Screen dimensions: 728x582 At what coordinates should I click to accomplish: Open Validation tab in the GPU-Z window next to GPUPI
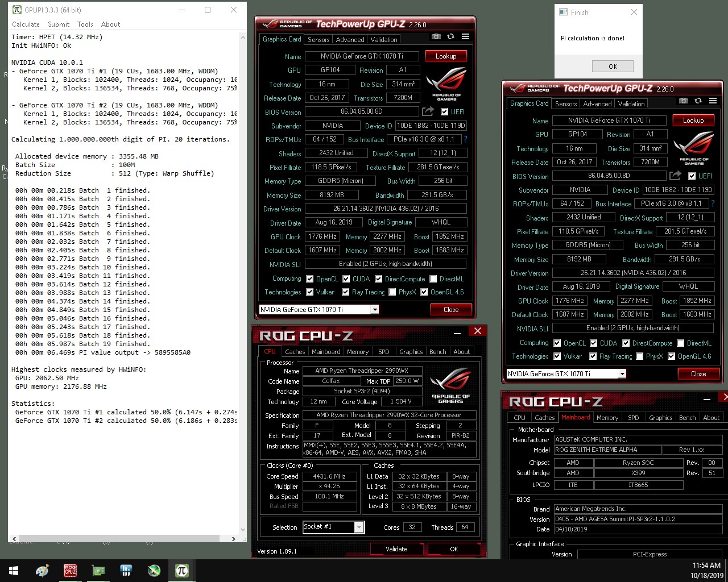tap(384, 40)
